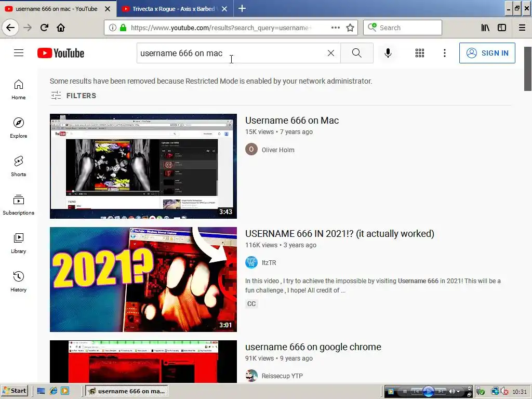Open Library in sidebar
Image resolution: width=532 pixels, height=399 pixels.
18,244
